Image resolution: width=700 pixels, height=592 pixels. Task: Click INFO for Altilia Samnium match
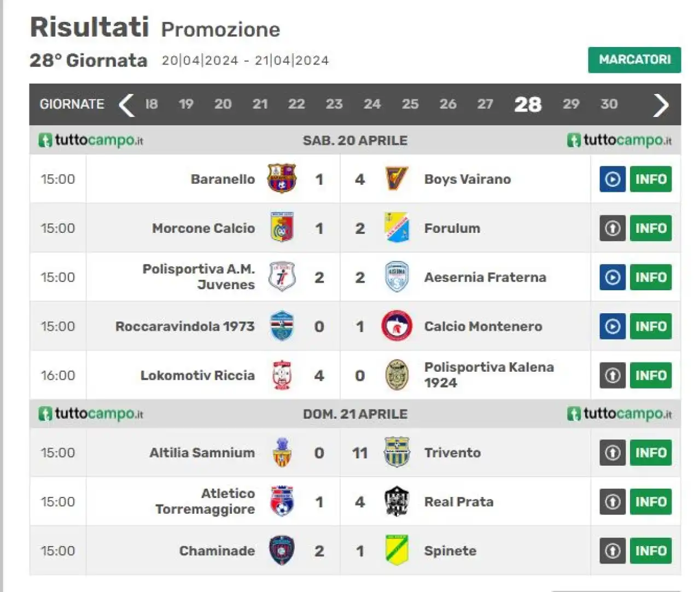[651, 452]
